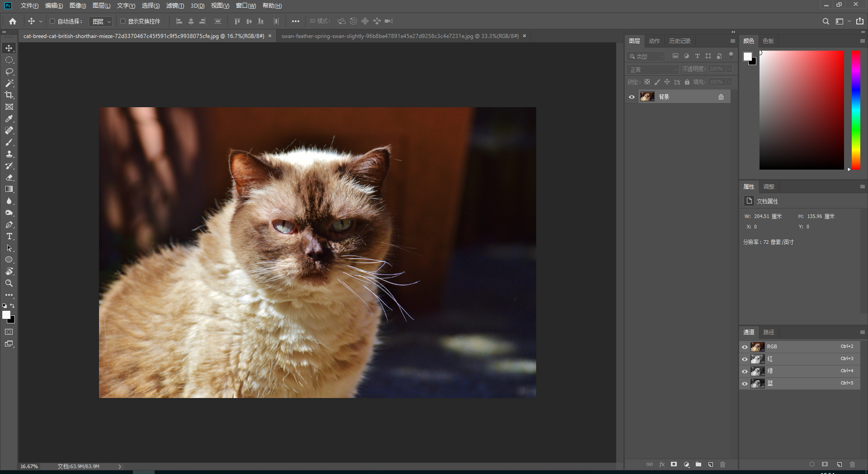Viewport: 868px width, 474px height.
Task: Select the Gradient tool
Action: (9, 189)
